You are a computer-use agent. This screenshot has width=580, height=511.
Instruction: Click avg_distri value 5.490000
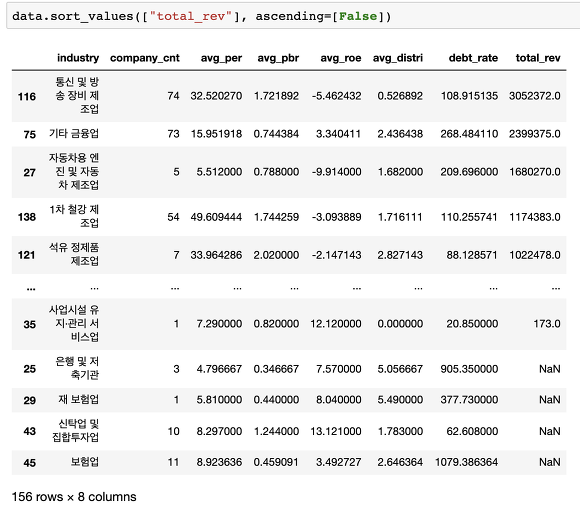[400, 400]
